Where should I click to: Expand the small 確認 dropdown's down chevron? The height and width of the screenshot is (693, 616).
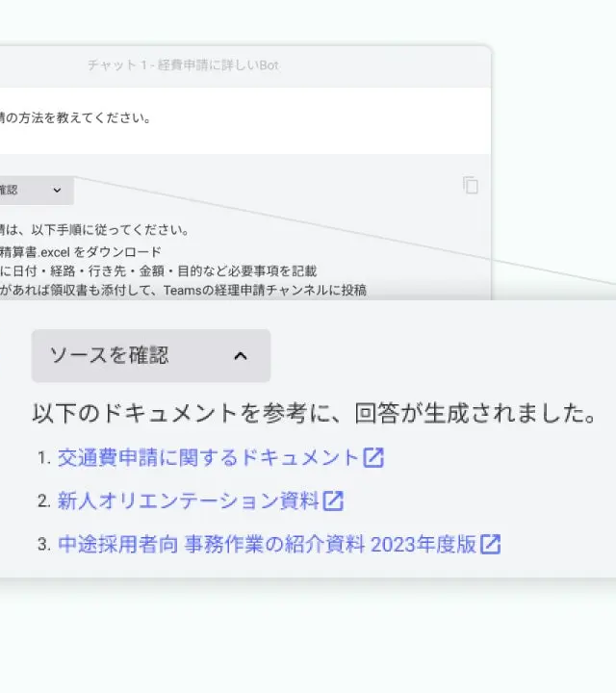57,191
